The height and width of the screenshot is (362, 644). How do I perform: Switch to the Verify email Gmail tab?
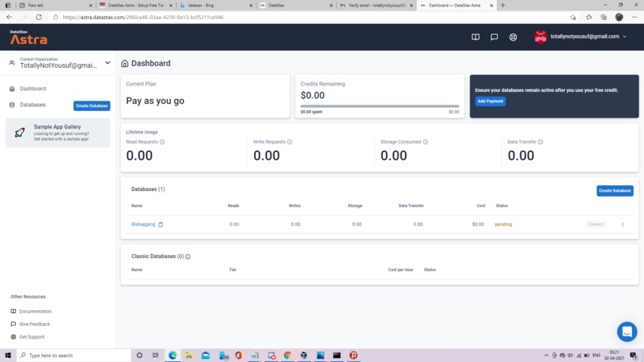click(376, 6)
